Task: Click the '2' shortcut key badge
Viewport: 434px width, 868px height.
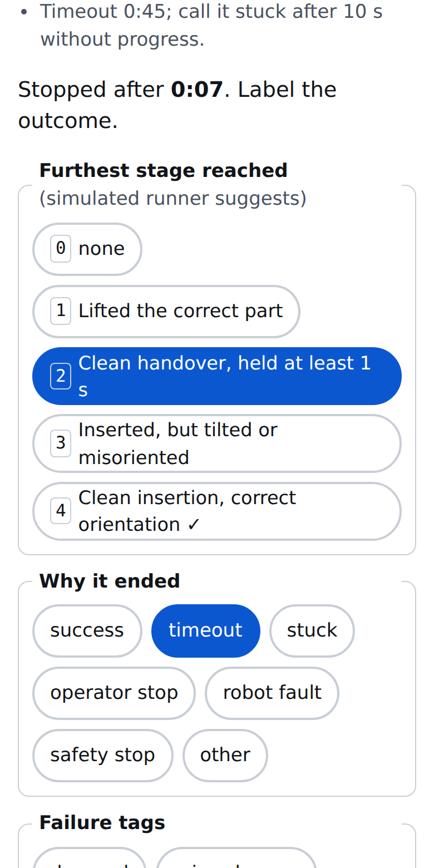Action: 61,376
